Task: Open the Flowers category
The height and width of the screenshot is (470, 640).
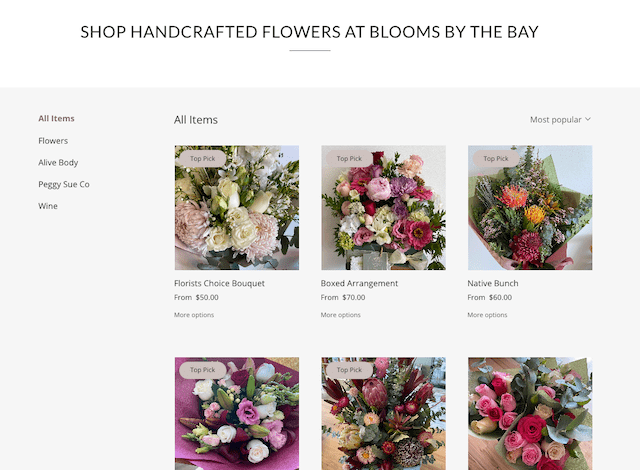Action: point(53,141)
